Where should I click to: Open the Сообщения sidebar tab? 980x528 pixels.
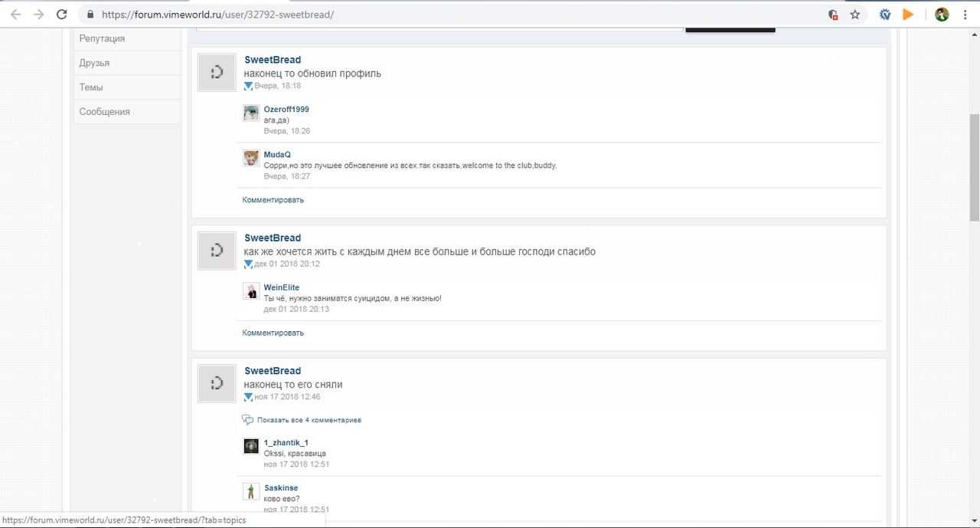(105, 112)
